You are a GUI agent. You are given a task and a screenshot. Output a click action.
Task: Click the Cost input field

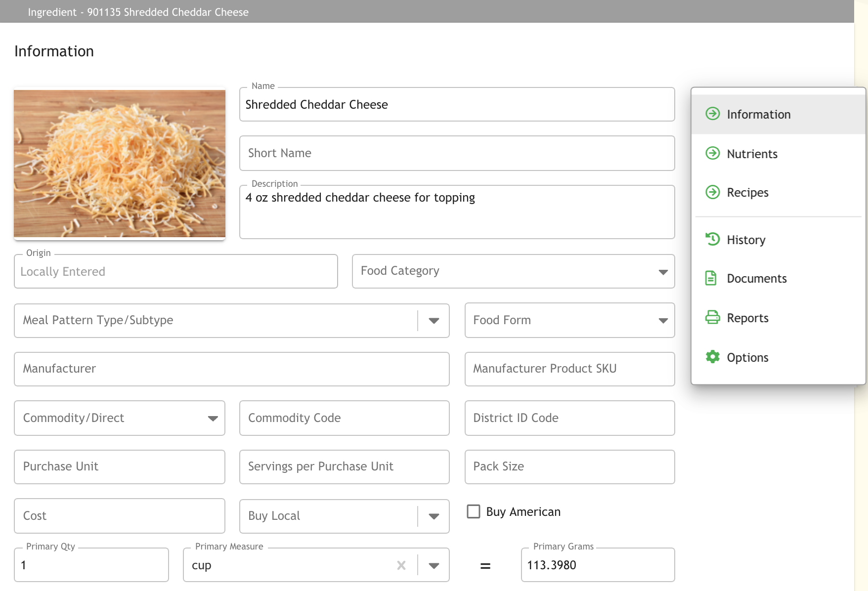click(x=120, y=516)
